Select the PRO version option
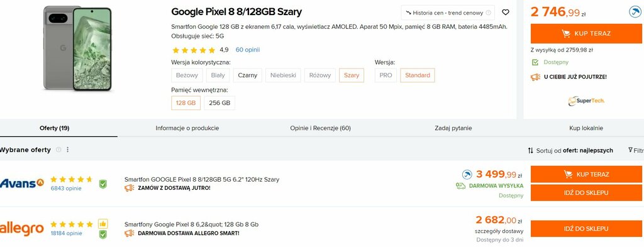This screenshot has width=644, height=247. click(386, 75)
